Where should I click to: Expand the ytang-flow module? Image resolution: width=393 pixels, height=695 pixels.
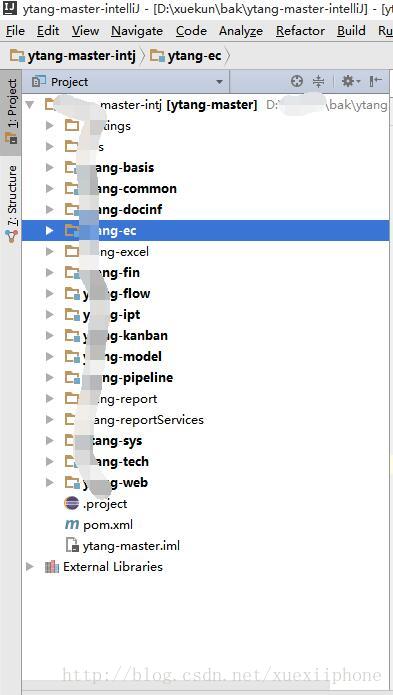point(50,293)
